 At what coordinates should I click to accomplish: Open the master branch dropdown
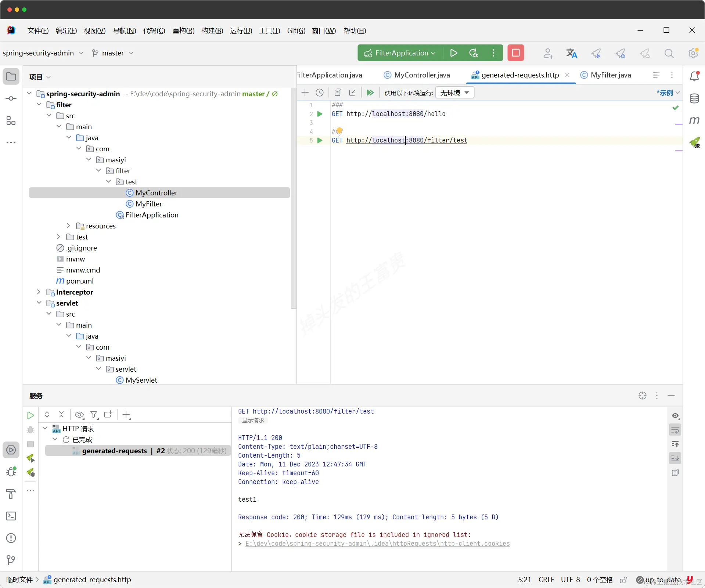112,53
